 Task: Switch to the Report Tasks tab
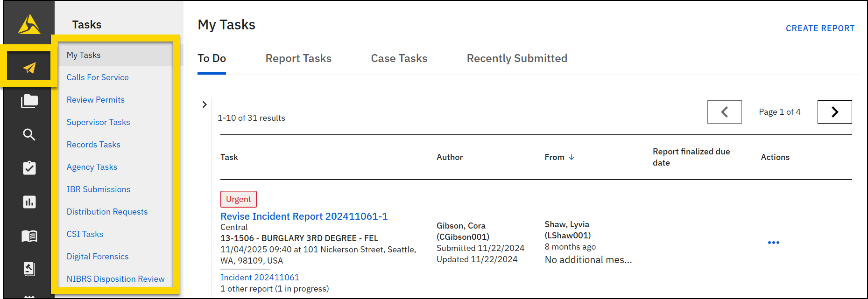coord(298,58)
